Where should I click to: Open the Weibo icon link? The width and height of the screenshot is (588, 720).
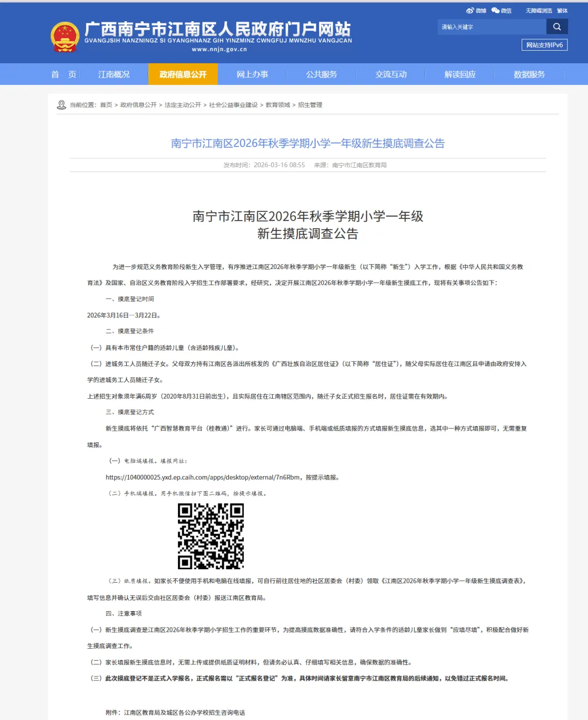coord(476,10)
